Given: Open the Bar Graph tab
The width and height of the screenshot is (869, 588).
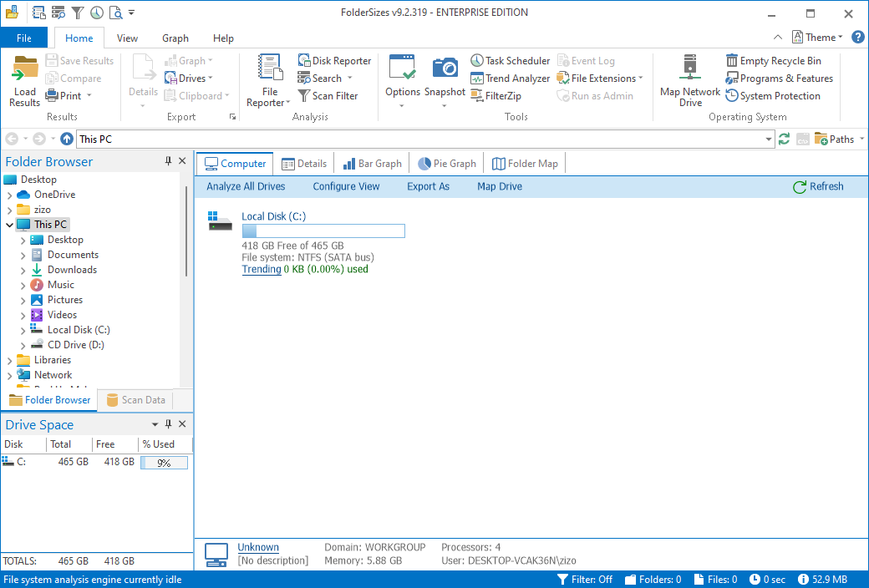Looking at the screenshot, I should click(x=372, y=164).
